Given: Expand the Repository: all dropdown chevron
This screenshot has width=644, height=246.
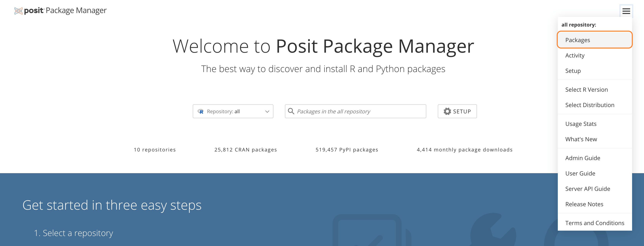Looking at the screenshot, I should point(267,111).
